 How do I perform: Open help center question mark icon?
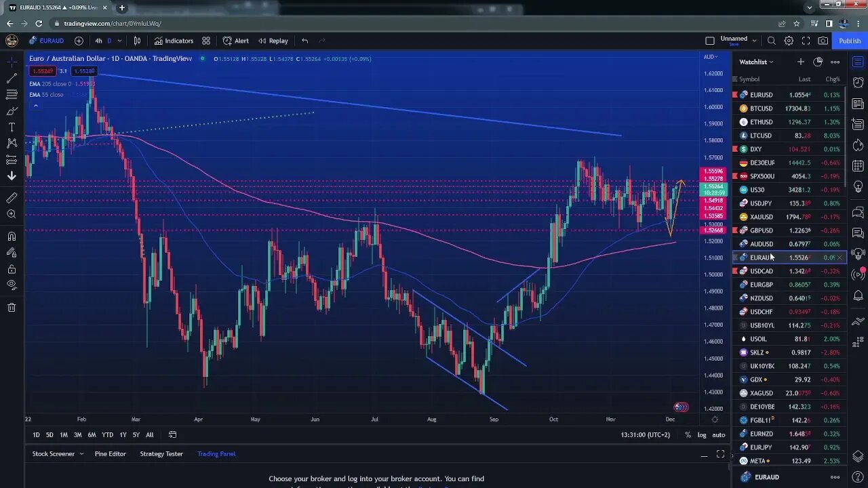coord(858,476)
